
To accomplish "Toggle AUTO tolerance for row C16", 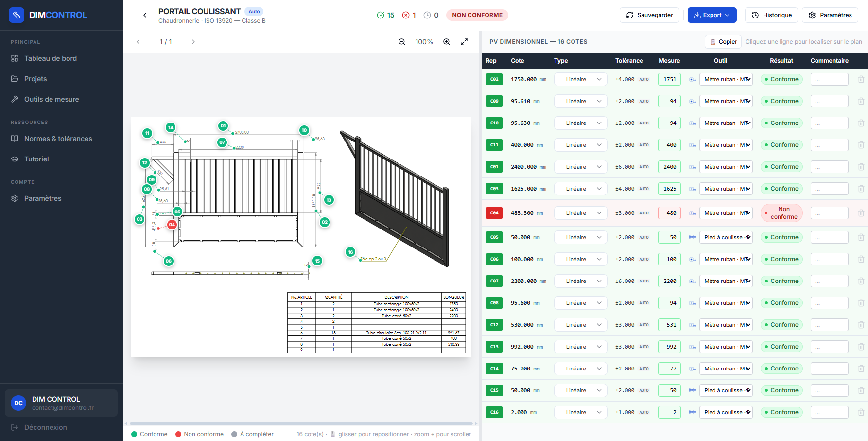I will (644, 412).
